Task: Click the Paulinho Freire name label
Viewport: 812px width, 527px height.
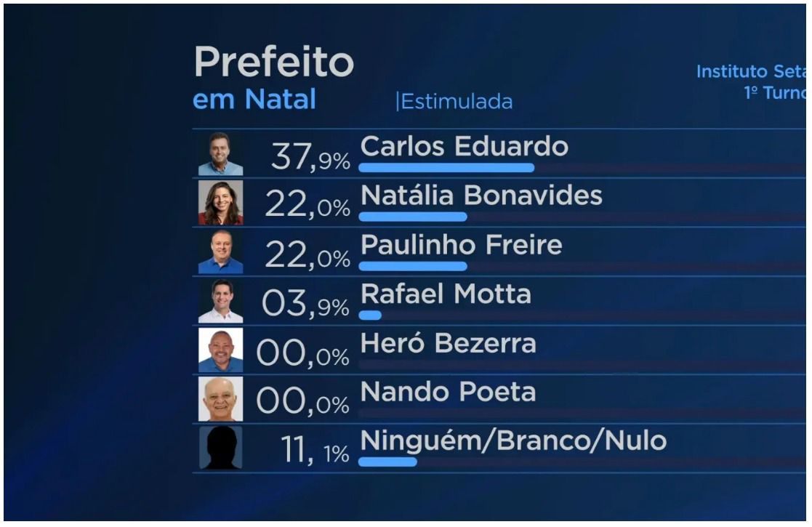Action: coord(462,245)
